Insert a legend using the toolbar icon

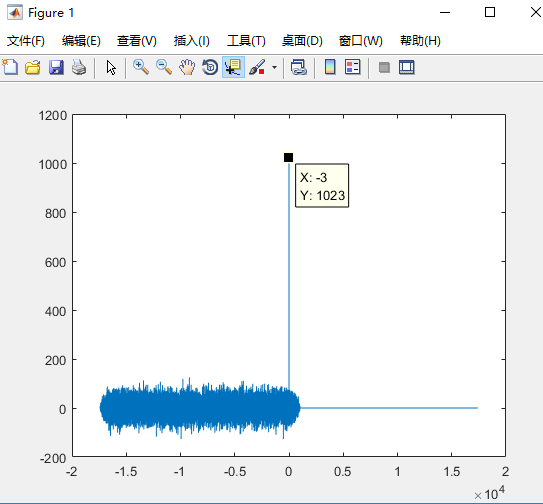pos(353,67)
